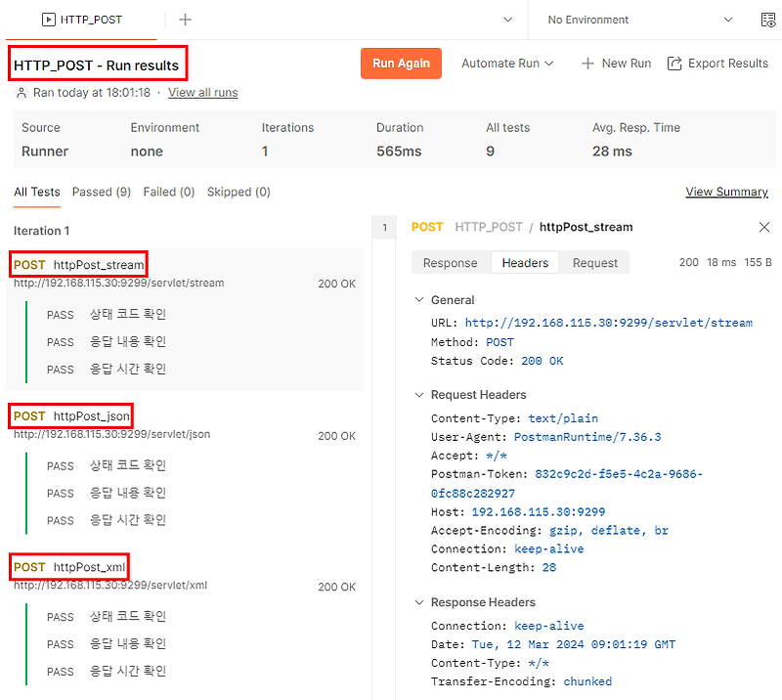The image size is (782, 700).
Task: Switch to the Response tab
Action: pyautogui.click(x=450, y=262)
